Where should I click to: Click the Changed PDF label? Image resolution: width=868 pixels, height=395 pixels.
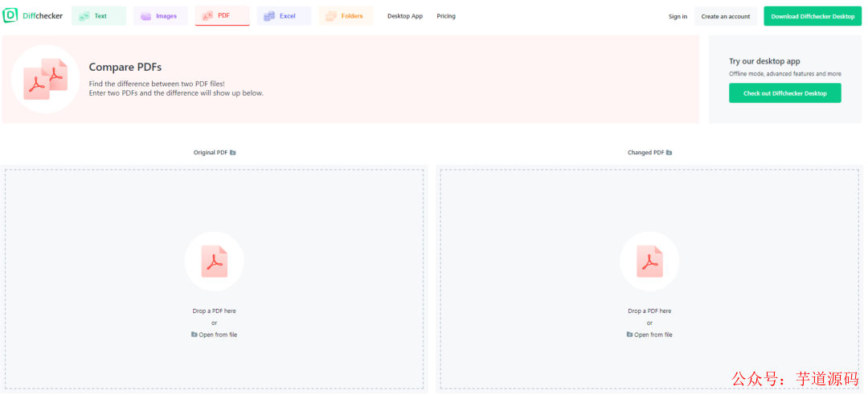point(645,152)
